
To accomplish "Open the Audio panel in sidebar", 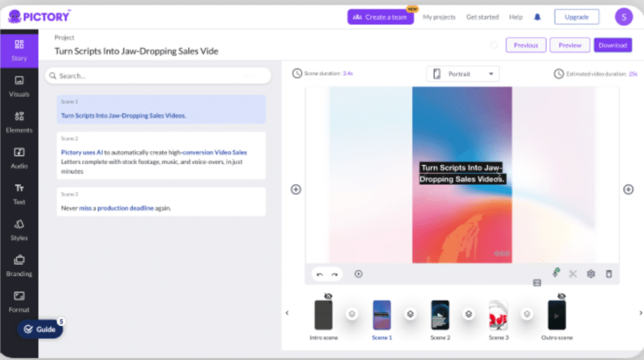I will [x=19, y=157].
